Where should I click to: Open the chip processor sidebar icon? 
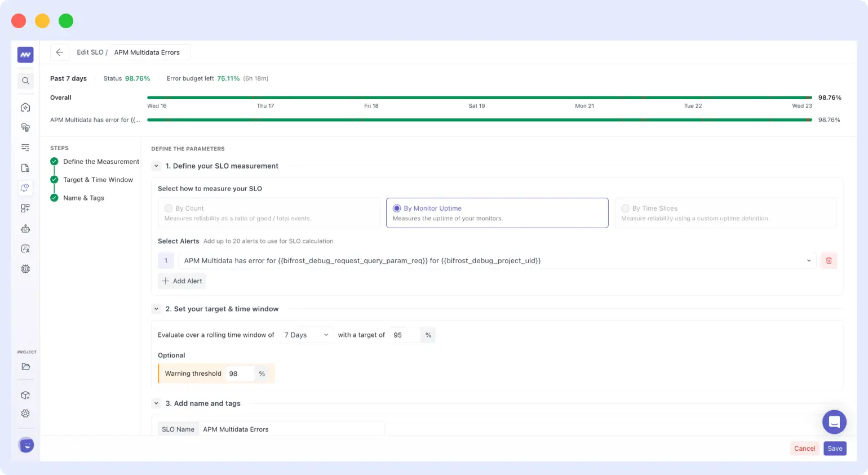25,269
